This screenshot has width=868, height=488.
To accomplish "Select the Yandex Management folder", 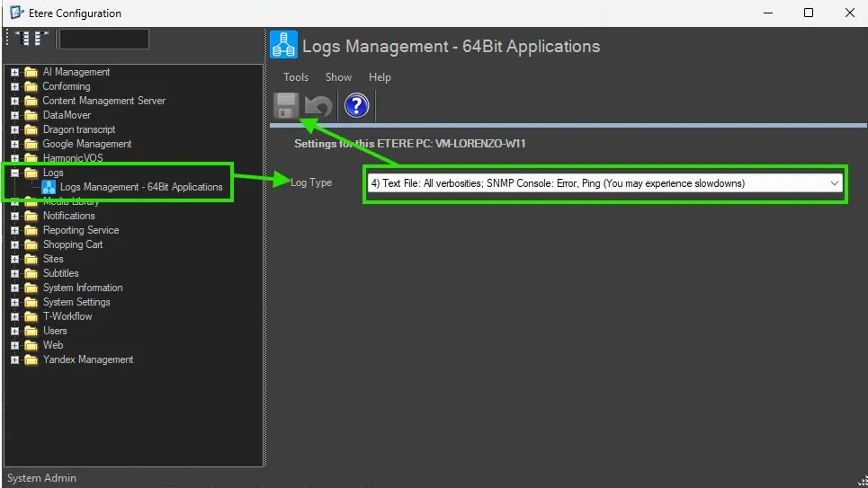I will (87, 359).
